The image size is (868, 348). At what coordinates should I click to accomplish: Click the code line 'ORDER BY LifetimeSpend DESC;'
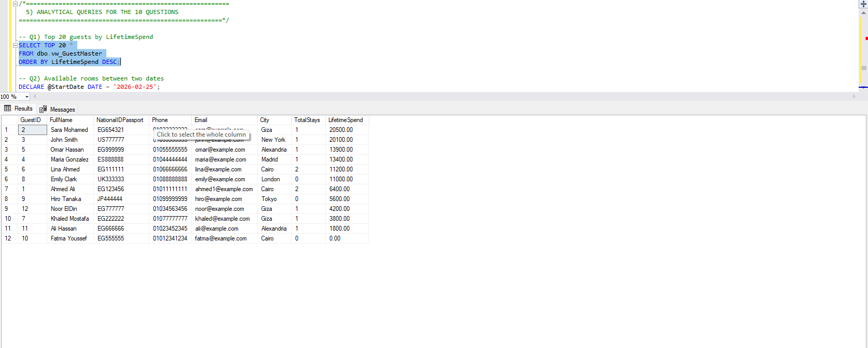70,62
